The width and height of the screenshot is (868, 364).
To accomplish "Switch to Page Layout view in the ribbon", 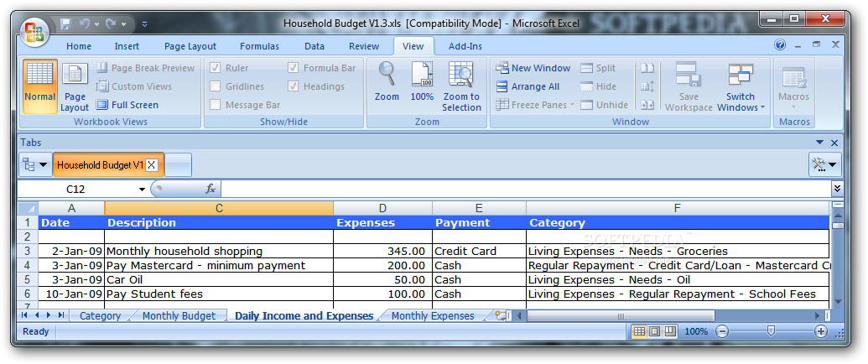I will (x=75, y=86).
